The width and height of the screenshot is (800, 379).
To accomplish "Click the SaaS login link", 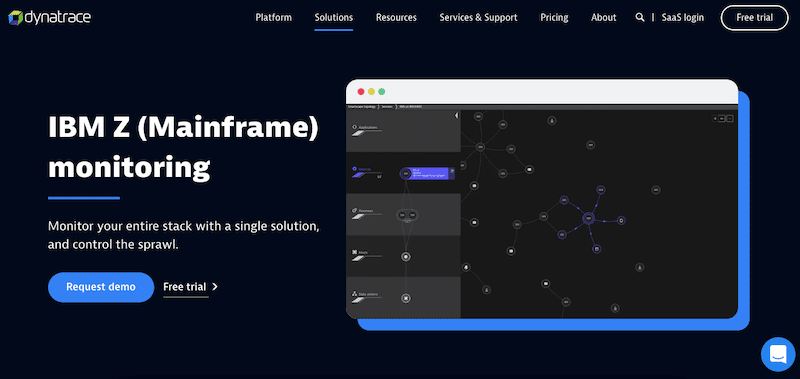I will tap(683, 17).
